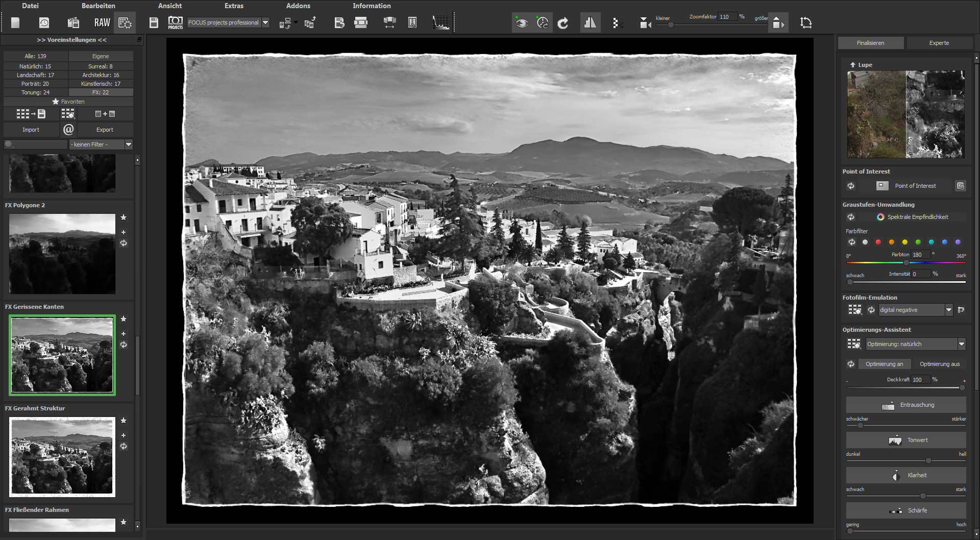Click the Export presets button
This screenshot has height=540, width=980.
tap(105, 130)
